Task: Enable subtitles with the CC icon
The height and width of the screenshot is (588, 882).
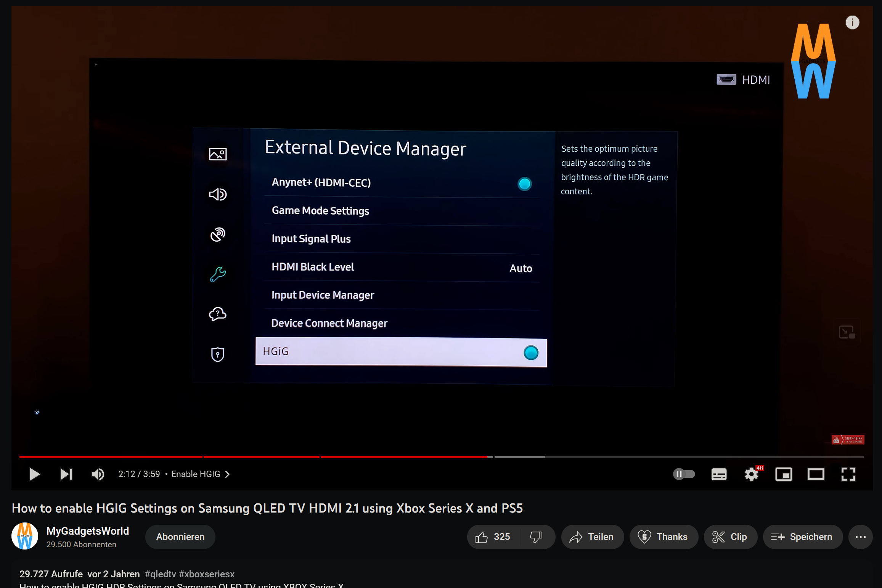Action: 718,474
